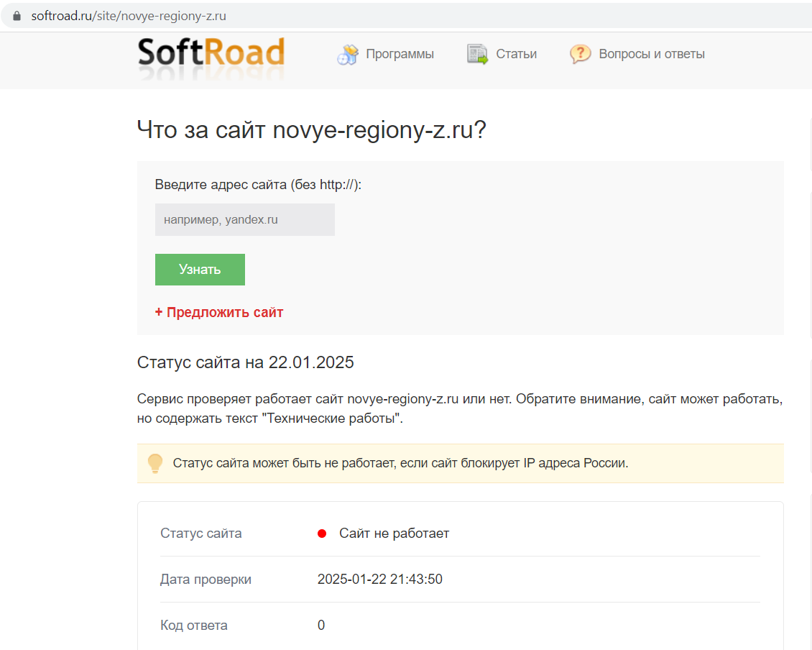Click the Код ответа value 0
This screenshot has width=812, height=650.
coord(321,626)
